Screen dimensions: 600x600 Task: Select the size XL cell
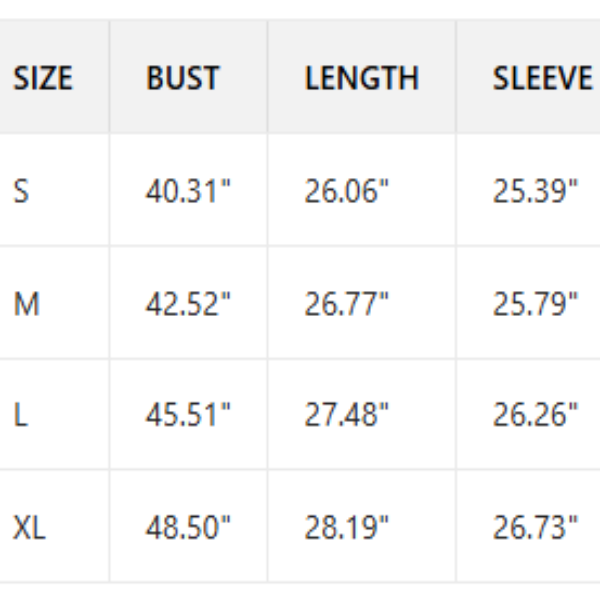click(x=29, y=527)
